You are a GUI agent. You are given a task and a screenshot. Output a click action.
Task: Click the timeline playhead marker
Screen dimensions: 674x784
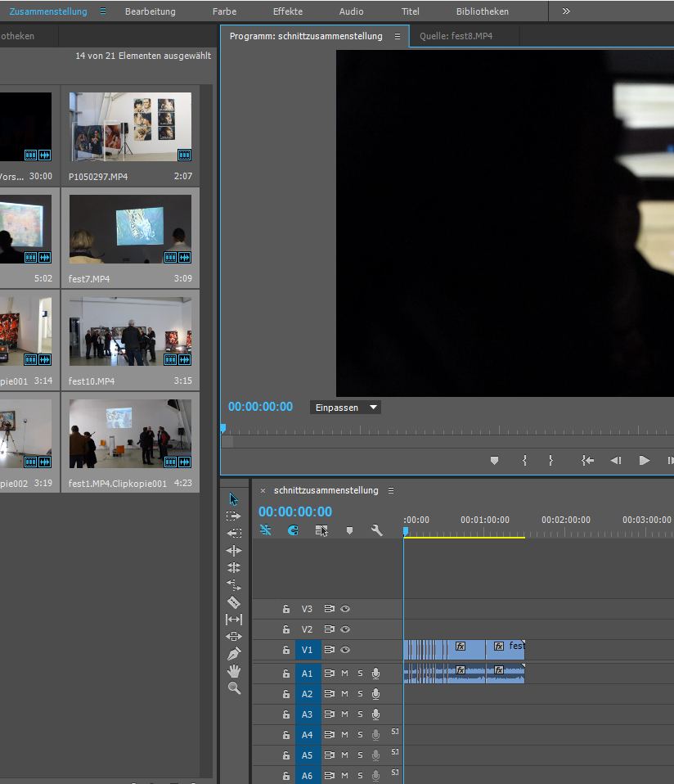[x=406, y=532]
